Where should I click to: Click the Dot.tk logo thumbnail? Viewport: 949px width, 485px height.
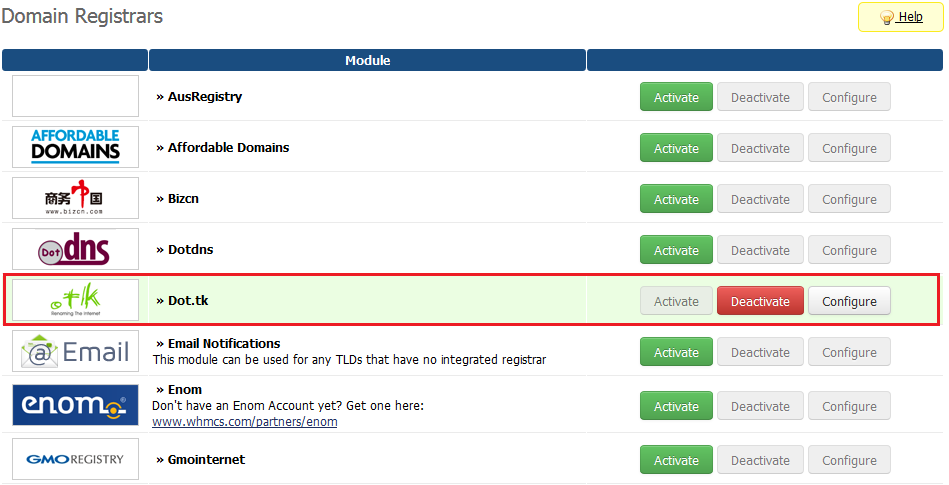(x=76, y=300)
